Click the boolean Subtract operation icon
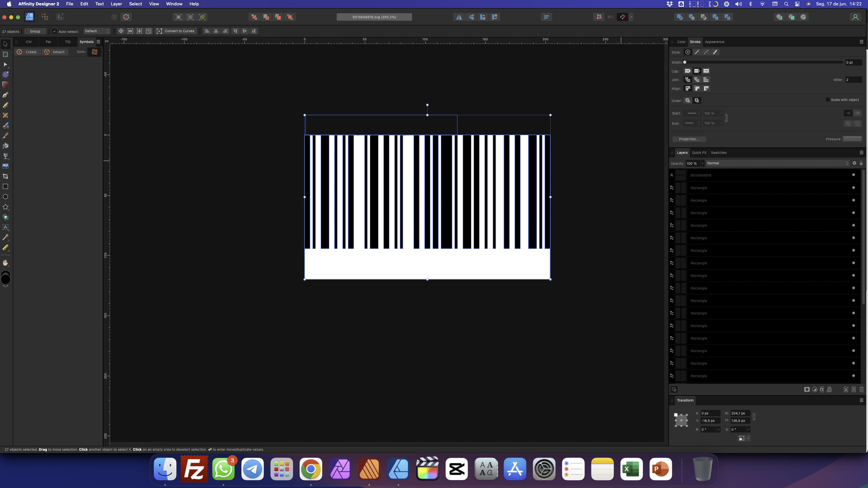The height and width of the screenshot is (488, 868). click(x=692, y=17)
